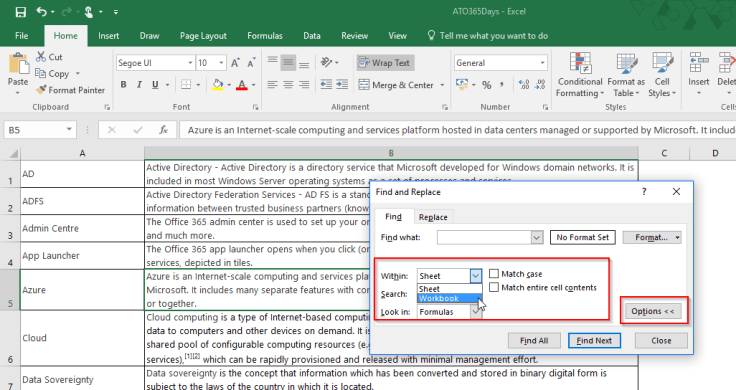This screenshot has height=390, width=736.
Task: Open Format as Table gallery
Action: [x=626, y=75]
